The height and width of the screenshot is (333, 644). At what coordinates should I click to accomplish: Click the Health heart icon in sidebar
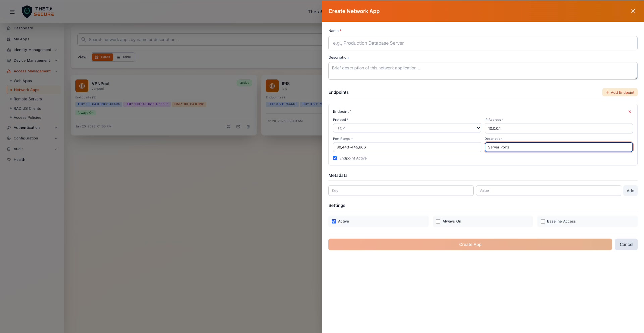point(9,159)
